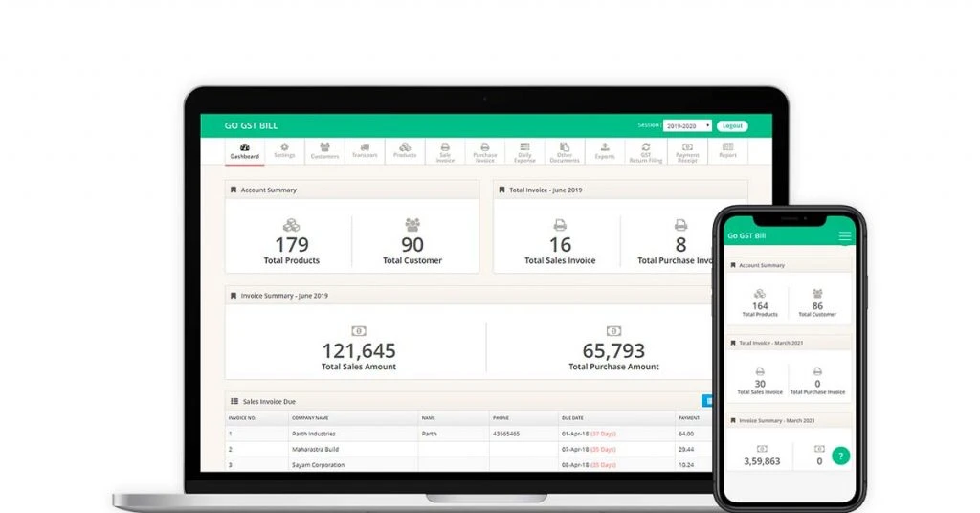
Task: Click the money icon above 121,645
Action: coord(359,330)
